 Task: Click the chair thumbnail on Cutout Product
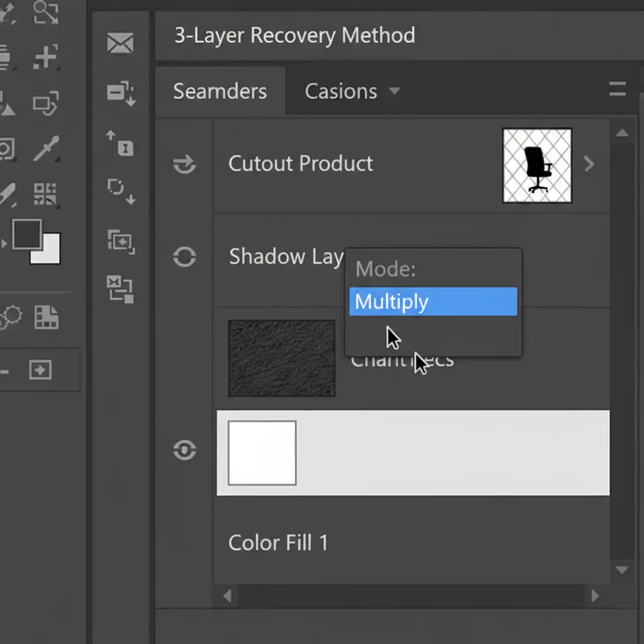(x=537, y=165)
